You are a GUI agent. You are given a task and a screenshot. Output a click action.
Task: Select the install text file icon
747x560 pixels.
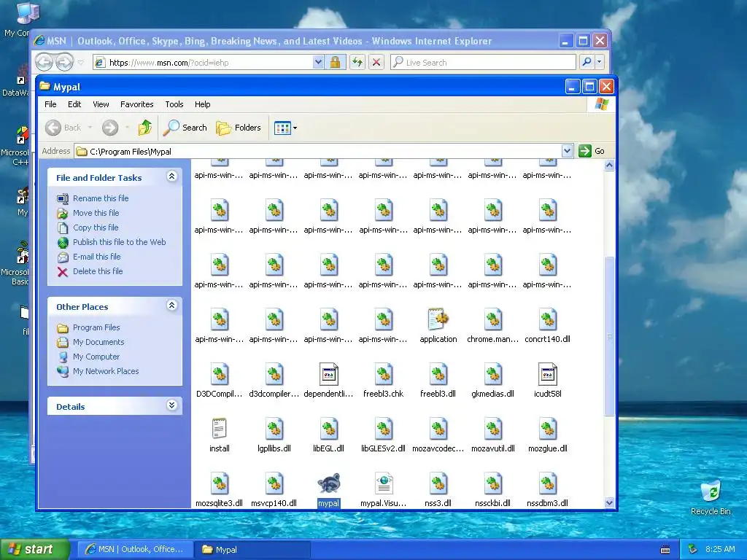[x=219, y=429]
